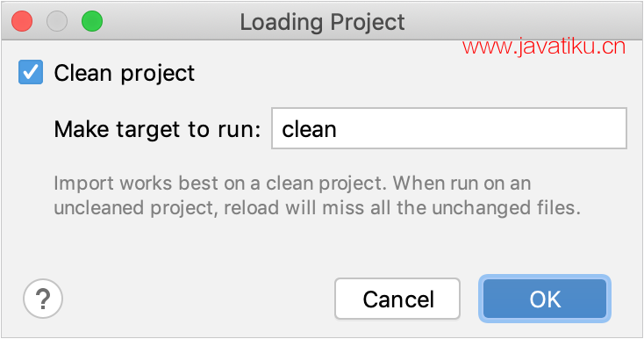Zoom the dialog with the green button
The height and width of the screenshot is (339, 644).
point(92,21)
